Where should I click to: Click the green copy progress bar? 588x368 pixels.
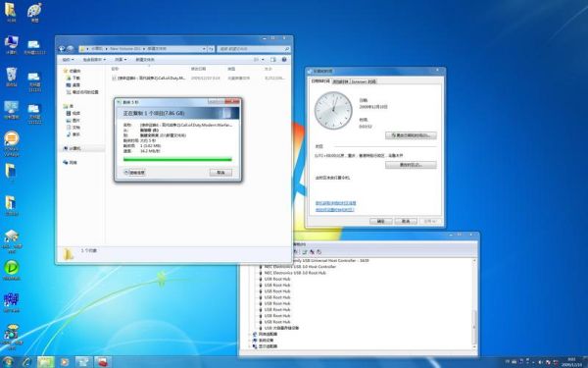[x=177, y=160]
